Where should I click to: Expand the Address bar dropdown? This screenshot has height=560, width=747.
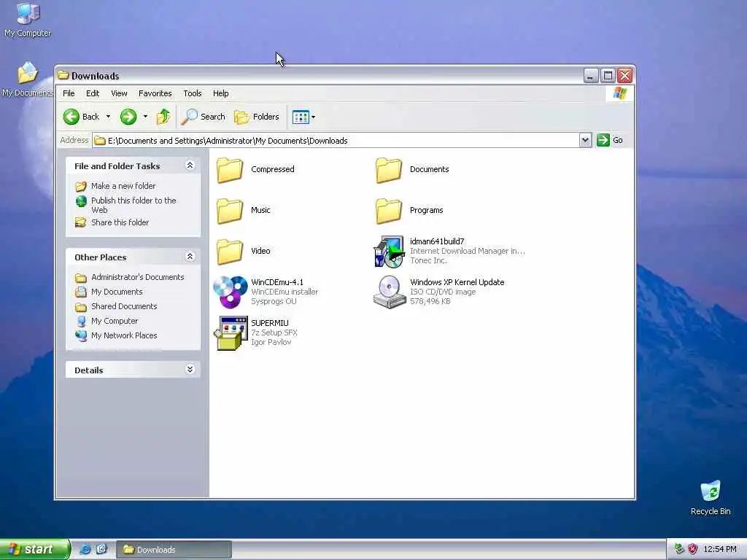tap(586, 141)
